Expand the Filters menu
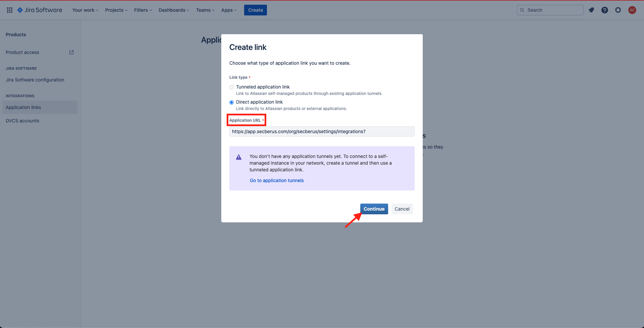This screenshot has width=644, height=328. point(143,10)
